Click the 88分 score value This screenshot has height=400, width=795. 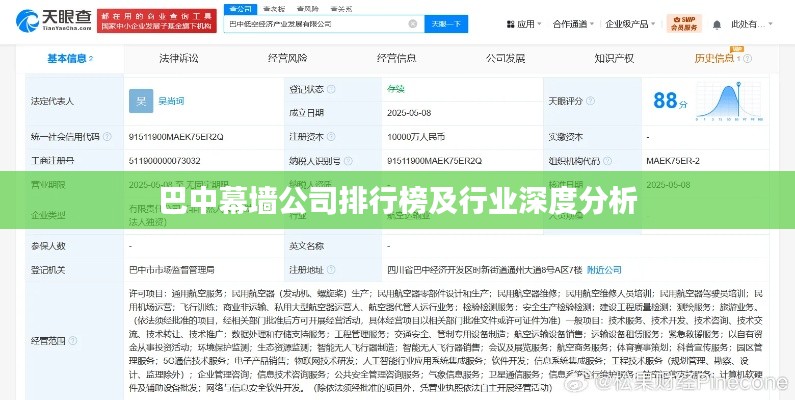(x=670, y=100)
